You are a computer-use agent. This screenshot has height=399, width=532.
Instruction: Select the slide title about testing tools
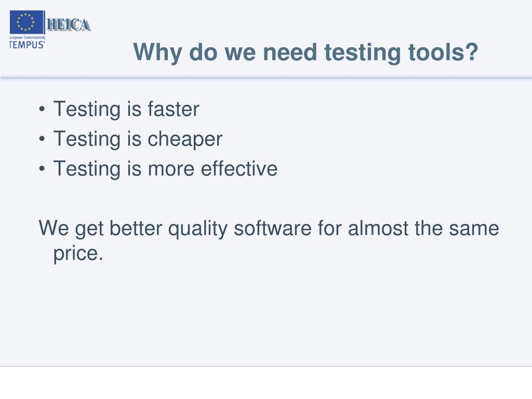click(x=305, y=52)
